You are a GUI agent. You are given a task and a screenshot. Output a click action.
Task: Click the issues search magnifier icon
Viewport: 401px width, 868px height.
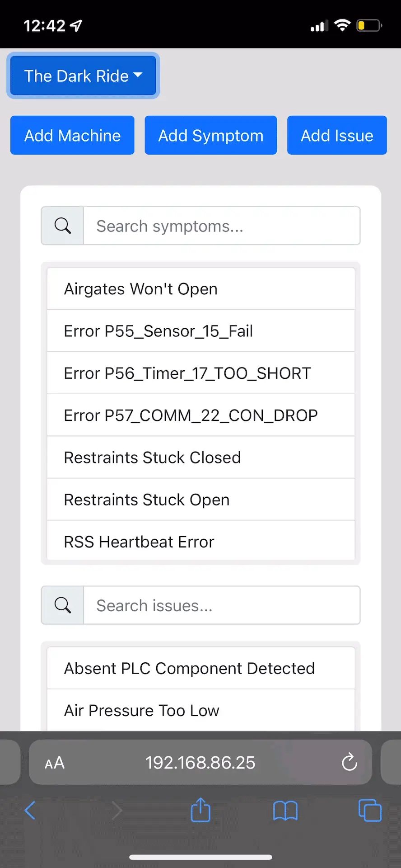[62, 605]
